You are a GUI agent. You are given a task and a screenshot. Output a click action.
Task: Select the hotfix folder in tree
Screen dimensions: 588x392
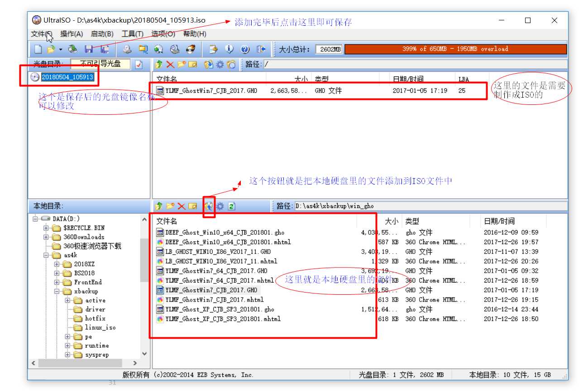[95, 318]
